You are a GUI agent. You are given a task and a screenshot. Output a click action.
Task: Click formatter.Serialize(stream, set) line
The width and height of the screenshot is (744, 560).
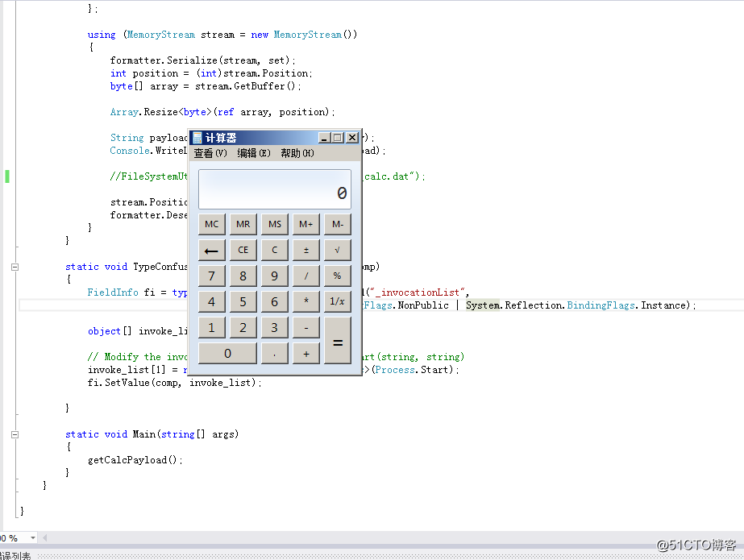203,60
